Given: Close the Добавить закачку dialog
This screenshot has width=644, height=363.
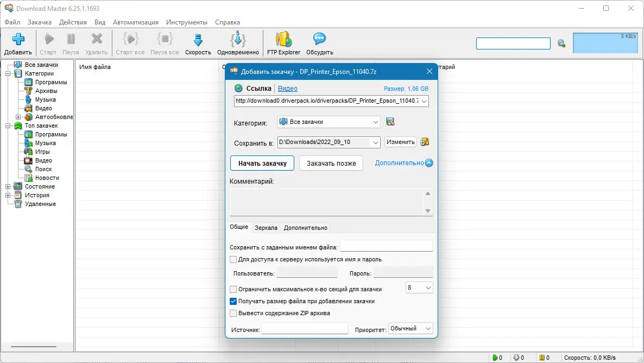Looking at the screenshot, I should [429, 72].
